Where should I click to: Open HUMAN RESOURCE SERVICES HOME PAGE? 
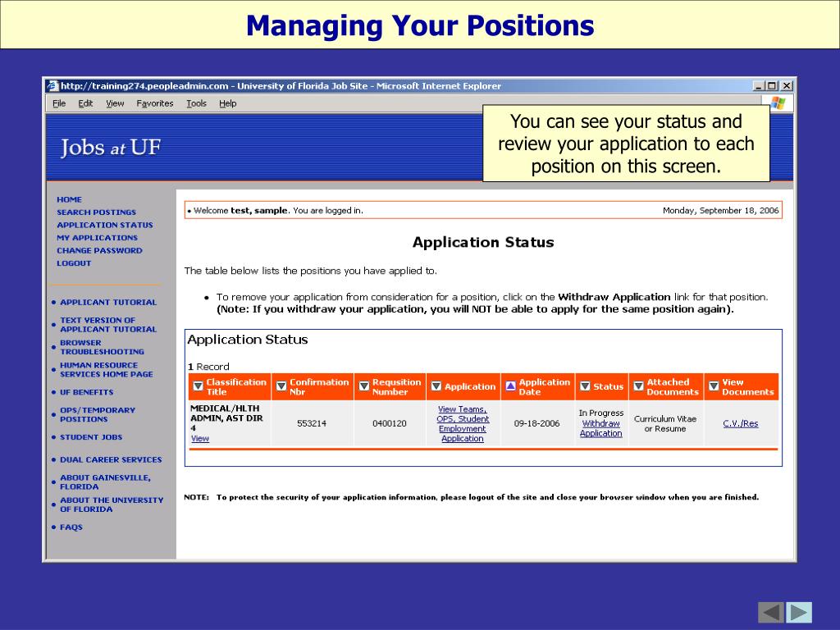coord(106,370)
